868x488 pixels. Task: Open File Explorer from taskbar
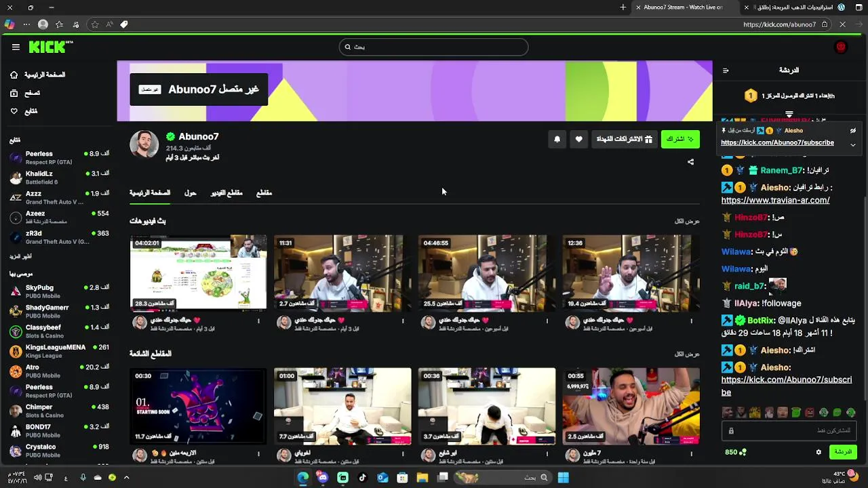tap(422, 477)
